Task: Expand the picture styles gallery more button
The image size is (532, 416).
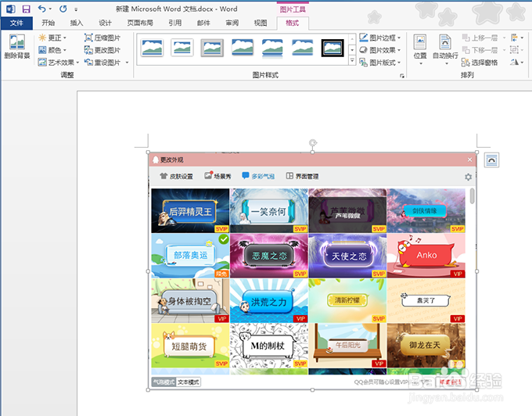Action: pos(352,61)
